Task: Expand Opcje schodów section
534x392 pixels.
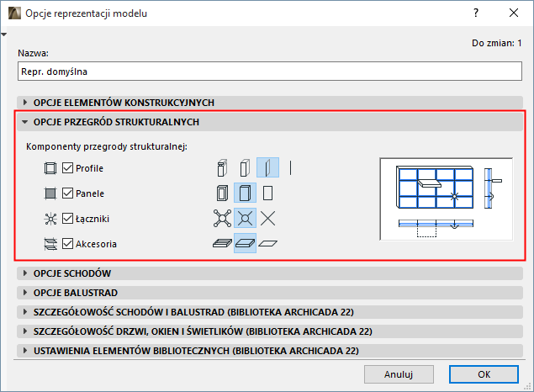Action: click(270, 273)
